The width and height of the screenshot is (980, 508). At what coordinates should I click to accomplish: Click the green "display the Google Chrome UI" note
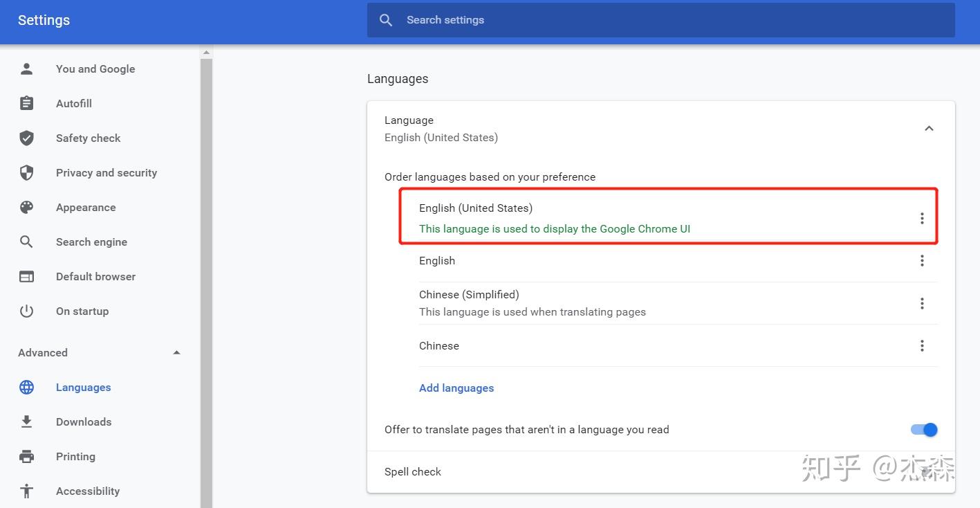(x=555, y=228)
